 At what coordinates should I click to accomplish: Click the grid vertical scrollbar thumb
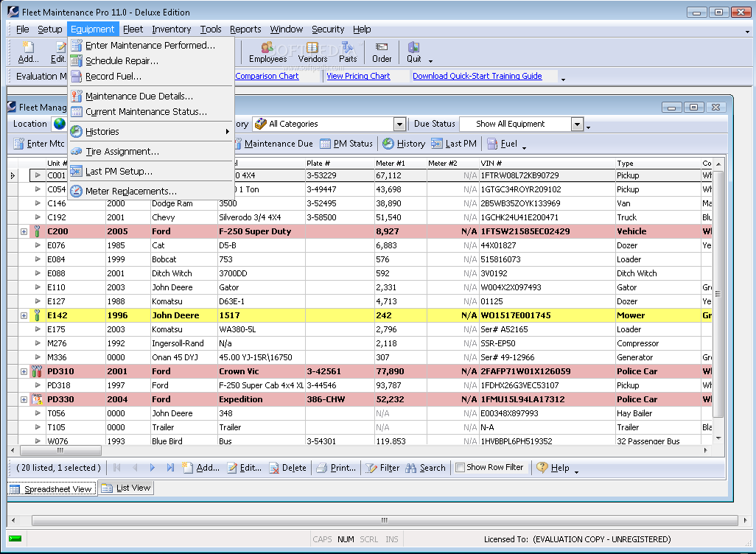[x=718, y=294]
